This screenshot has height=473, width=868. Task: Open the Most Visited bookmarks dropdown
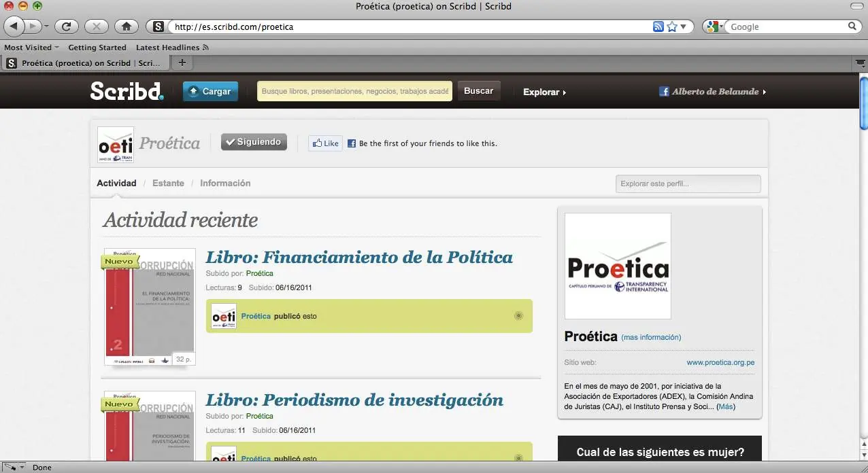31,47
